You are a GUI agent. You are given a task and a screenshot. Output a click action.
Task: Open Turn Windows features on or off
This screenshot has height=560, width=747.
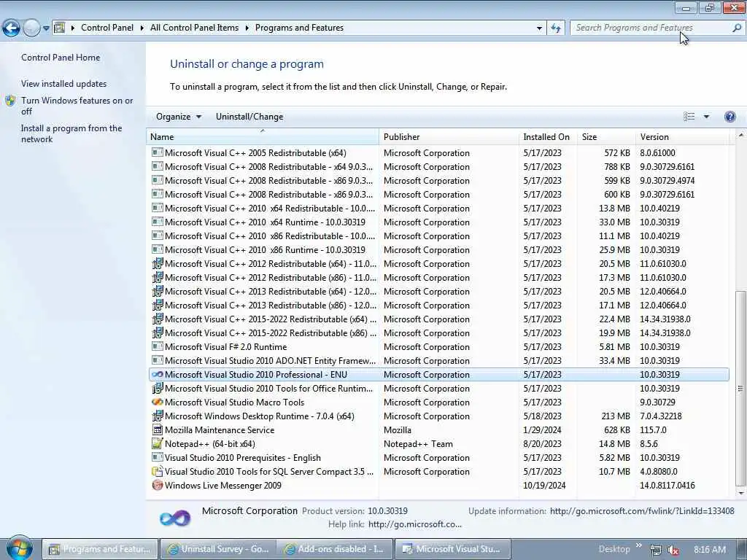tap(77, 106)
